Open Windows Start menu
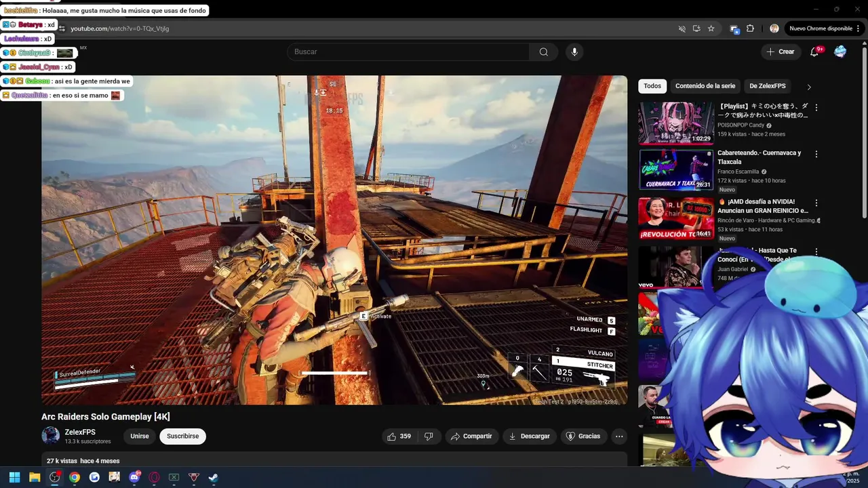The height and width of the screenshot is (488, 868). click(x=14, y=477)
